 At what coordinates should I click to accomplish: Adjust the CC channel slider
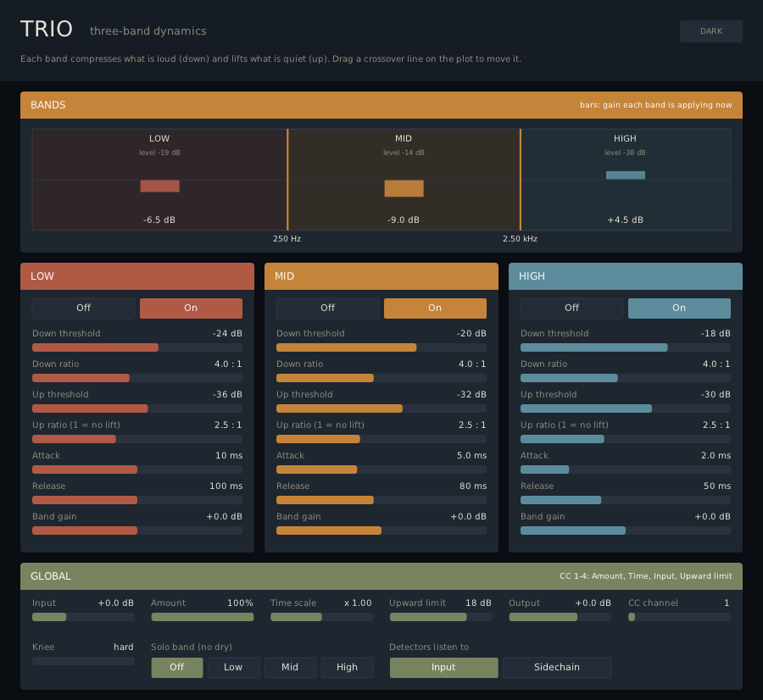(x=679, y=617)
